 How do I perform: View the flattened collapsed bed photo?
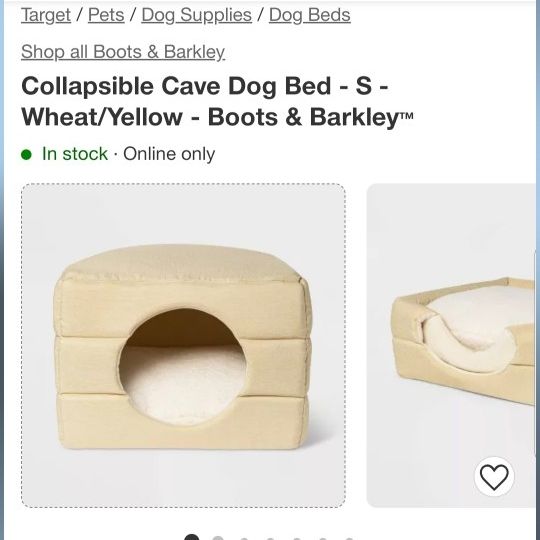[451, 345]
